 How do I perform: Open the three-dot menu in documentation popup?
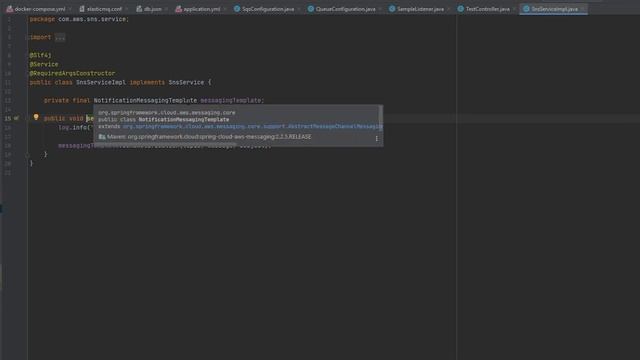(376, 138)
